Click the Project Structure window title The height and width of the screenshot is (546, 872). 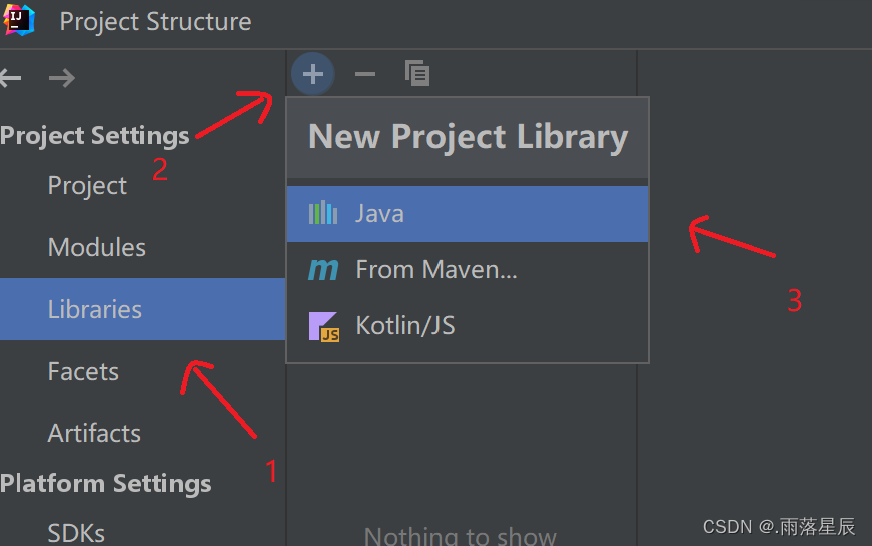tap(155, 22)
